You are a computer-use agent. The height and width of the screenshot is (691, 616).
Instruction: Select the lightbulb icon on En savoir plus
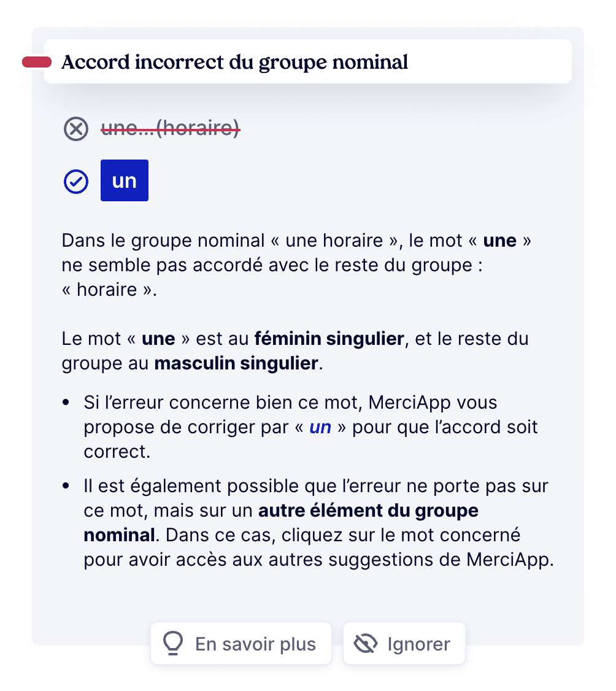click(173, 643)
